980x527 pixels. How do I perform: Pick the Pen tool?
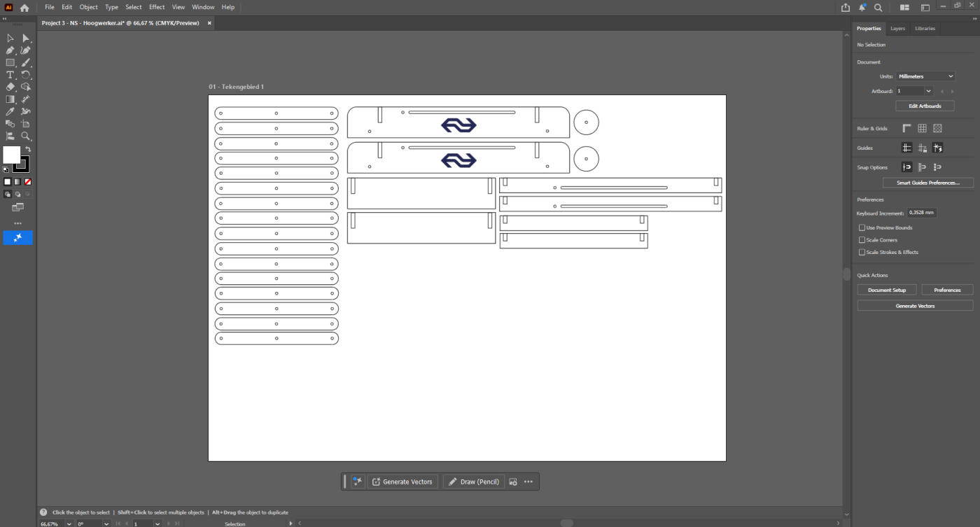pyautogui.click(x=10, y=50)
